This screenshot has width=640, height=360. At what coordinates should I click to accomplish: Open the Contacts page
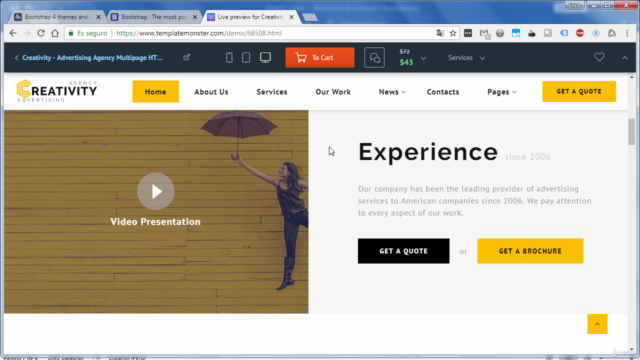(x=443, y=92)
